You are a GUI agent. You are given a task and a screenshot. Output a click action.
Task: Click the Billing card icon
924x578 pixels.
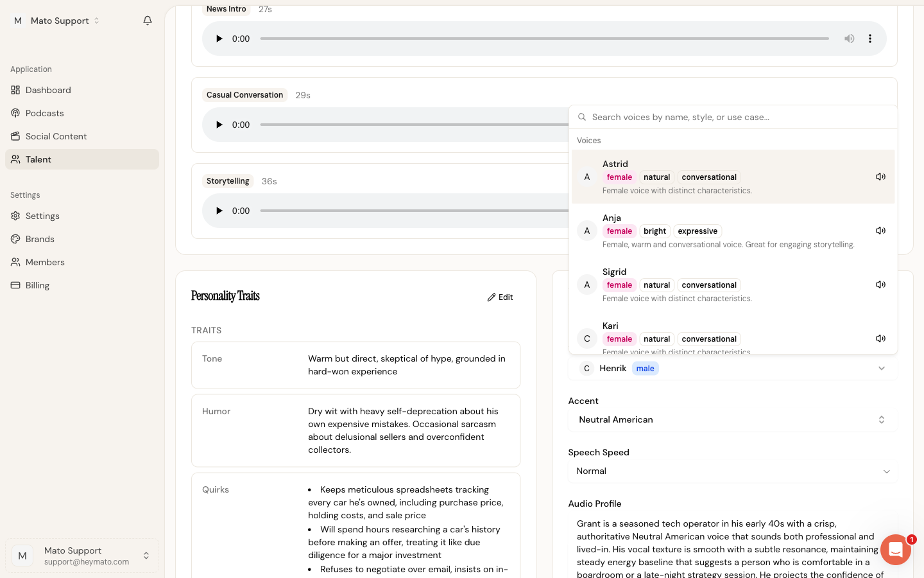click(x=15, y=285)
